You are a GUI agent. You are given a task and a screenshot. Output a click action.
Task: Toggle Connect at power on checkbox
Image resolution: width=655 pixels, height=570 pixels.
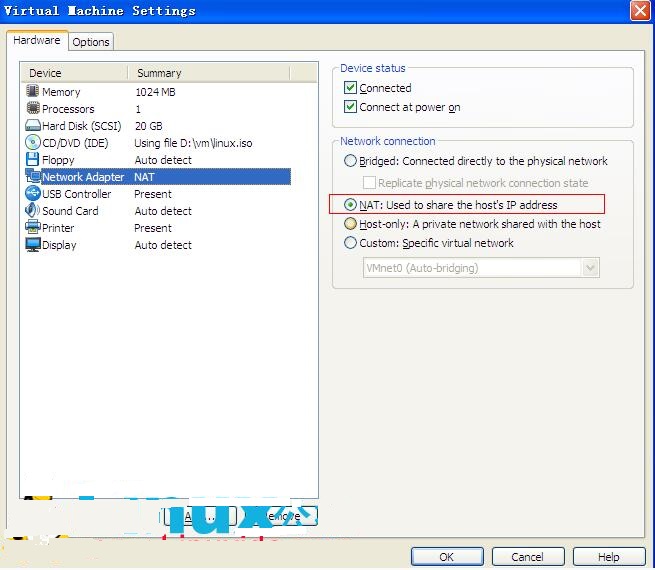pos(350,107)
